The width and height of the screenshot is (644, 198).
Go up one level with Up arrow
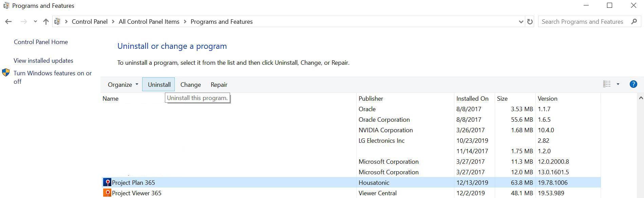click(x=46, y=22)
